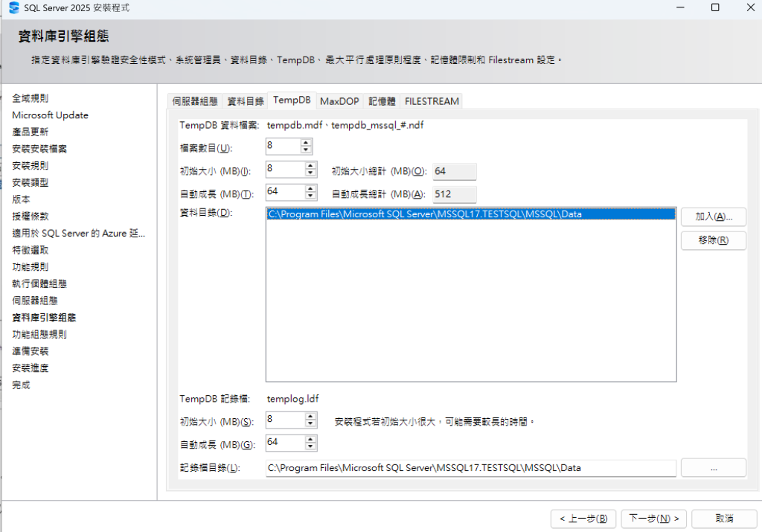
Task: Switch to the 伺服器組態 tab
Action: point(195,101)
